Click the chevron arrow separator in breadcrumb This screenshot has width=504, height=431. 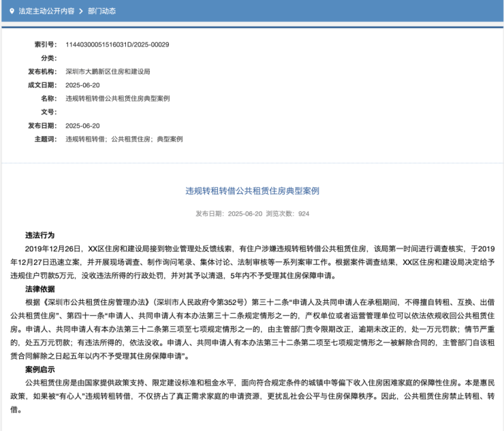coord(82,12)
